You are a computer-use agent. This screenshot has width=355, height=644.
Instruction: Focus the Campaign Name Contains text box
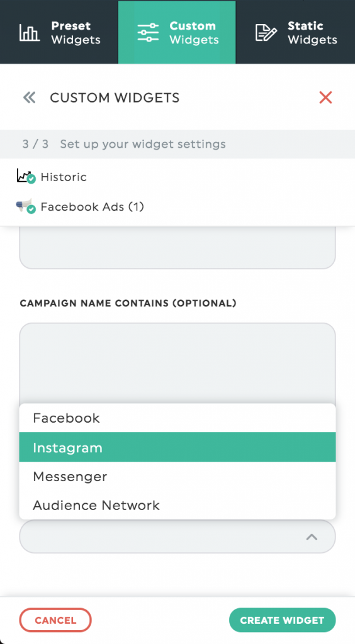pos(177,363)
